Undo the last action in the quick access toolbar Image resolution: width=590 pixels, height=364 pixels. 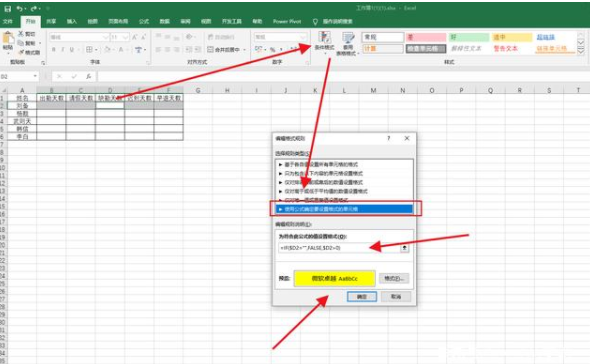(x=19, y=8)
